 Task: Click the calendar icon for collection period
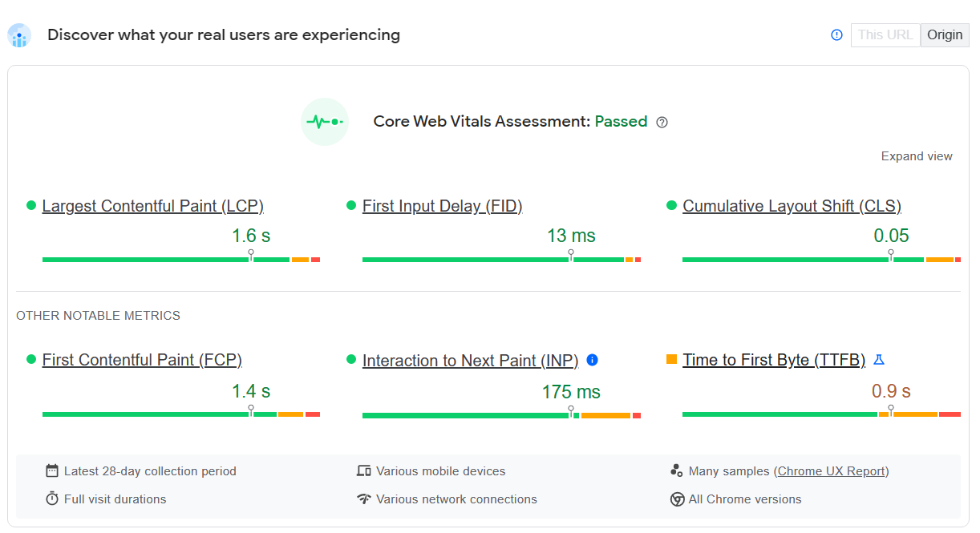click(x=51, y=470)
